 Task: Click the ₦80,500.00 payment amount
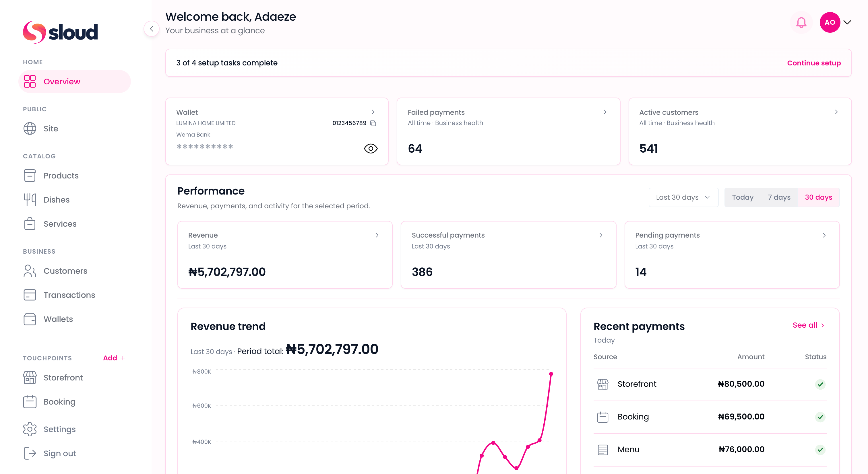pos(741,384)
